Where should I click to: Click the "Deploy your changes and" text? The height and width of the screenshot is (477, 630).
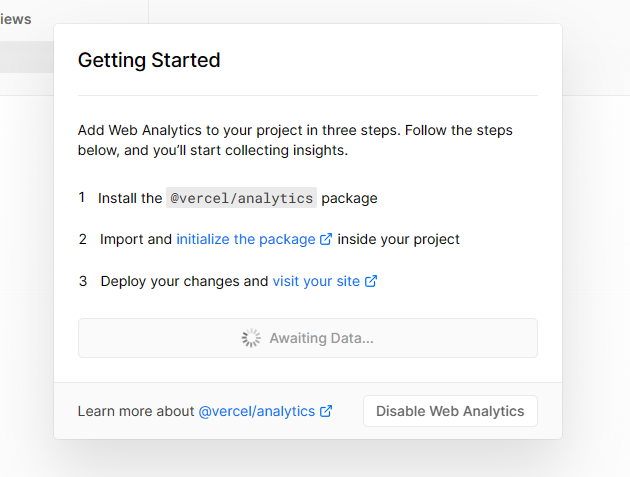184,281
